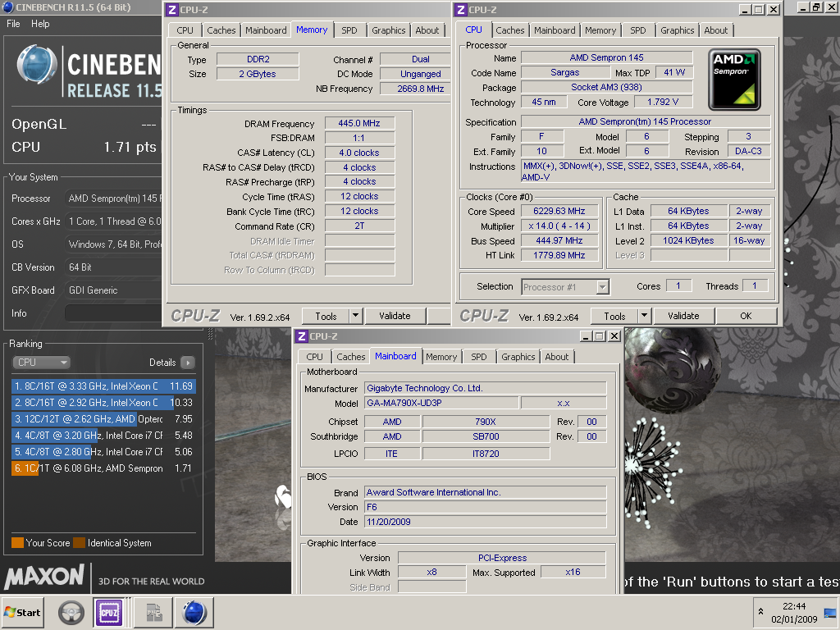Open About tab in processor CPU-Z window
840x630 pixels.
[715, 30]
